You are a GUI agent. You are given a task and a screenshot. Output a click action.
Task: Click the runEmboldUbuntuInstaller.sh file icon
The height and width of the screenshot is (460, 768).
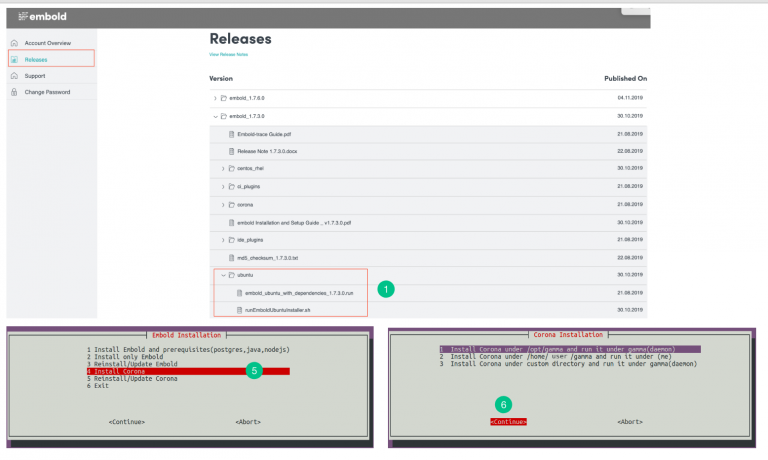[238, 310]
